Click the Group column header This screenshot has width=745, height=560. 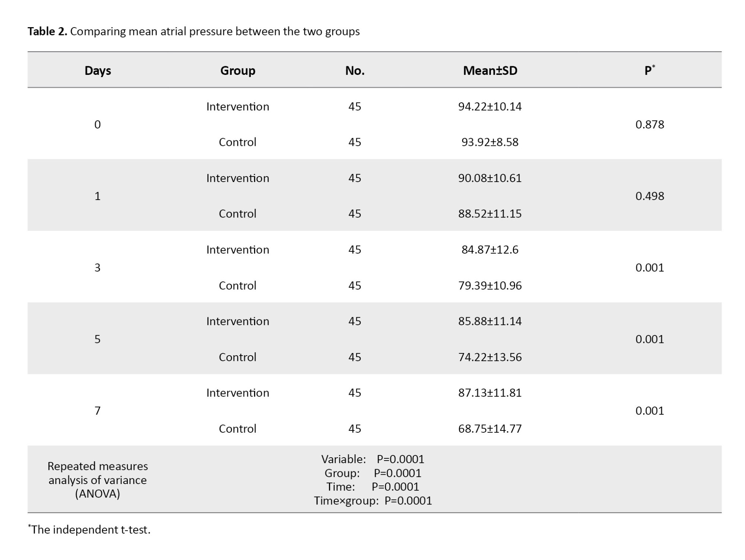click(238, 70)
